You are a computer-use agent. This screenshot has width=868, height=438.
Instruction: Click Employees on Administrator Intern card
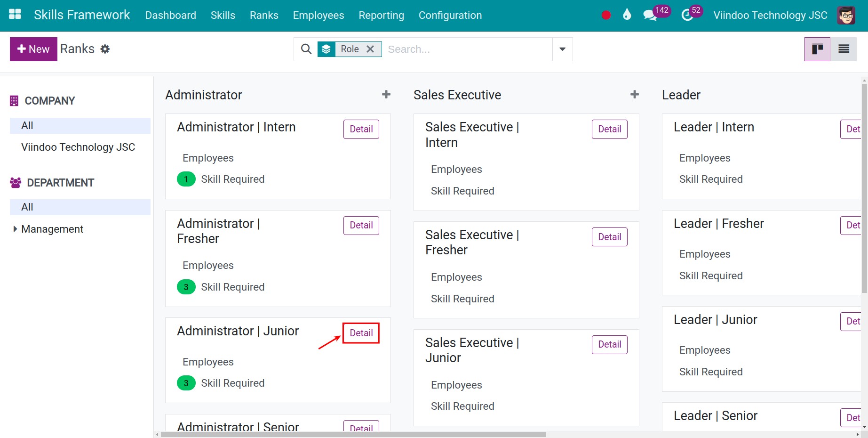(208, 158)
